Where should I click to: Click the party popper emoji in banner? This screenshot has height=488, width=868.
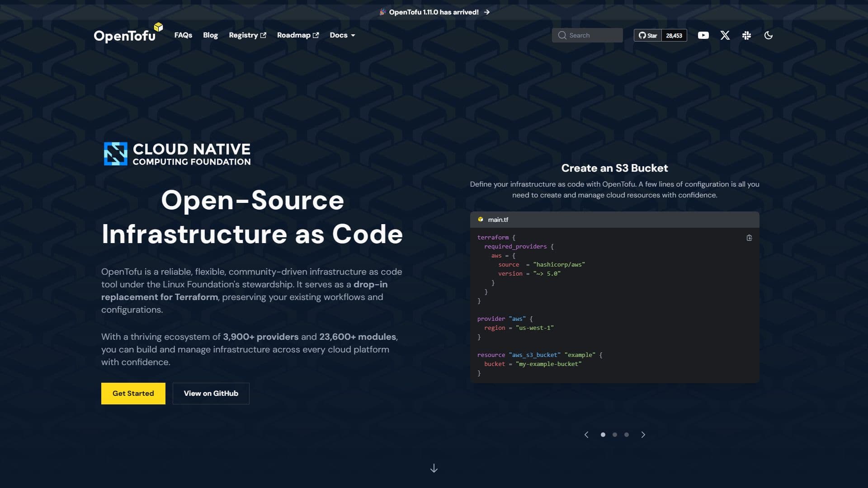(x=382, y=12)
